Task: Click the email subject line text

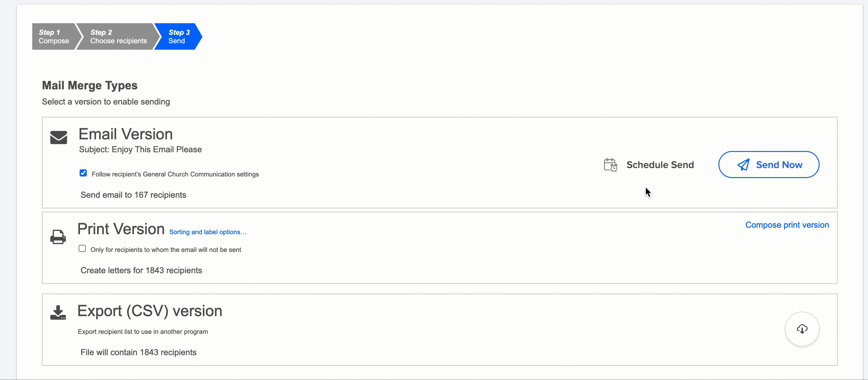Action: [x=140, y=149]
